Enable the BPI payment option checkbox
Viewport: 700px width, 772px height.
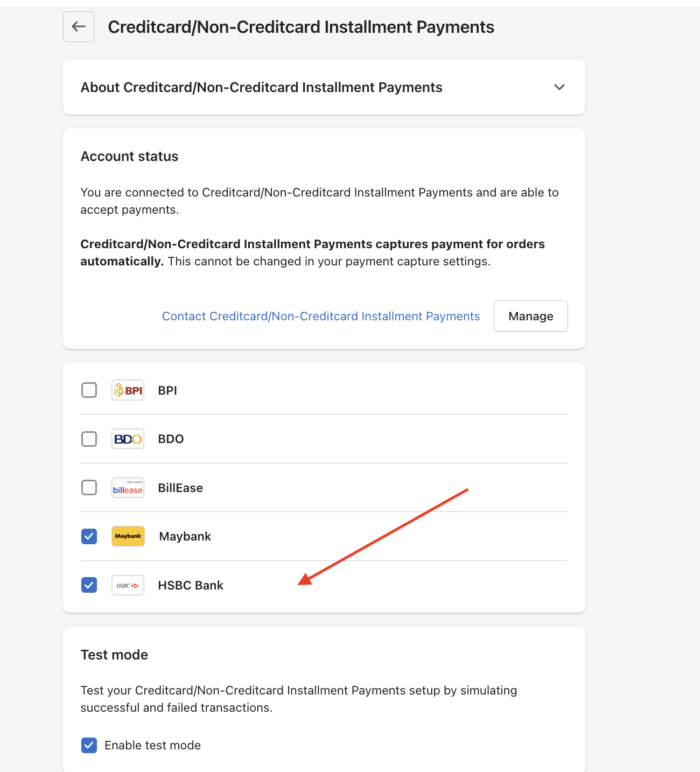pos(89,390)
